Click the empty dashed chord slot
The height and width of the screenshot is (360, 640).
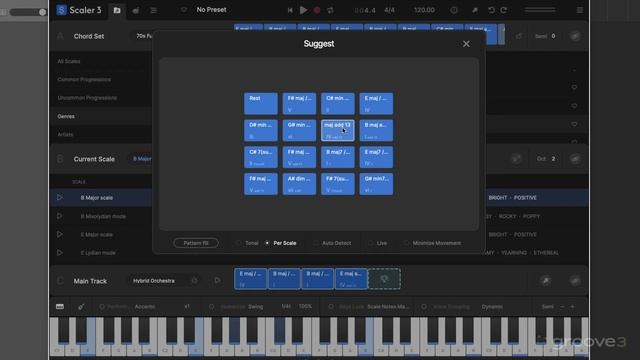384,279
